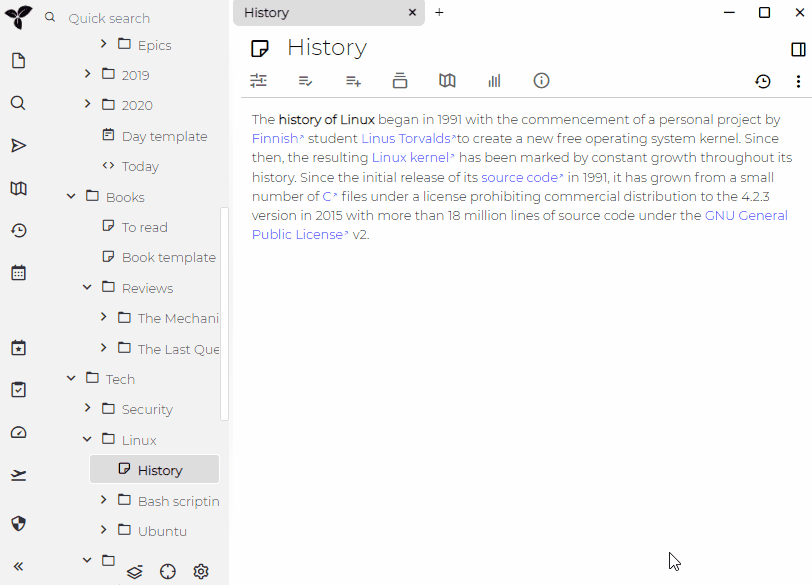Open the settings gear at tree bottom
This screenshot has height=585, width=812.
pyautogui.click(x=201, y=571)
